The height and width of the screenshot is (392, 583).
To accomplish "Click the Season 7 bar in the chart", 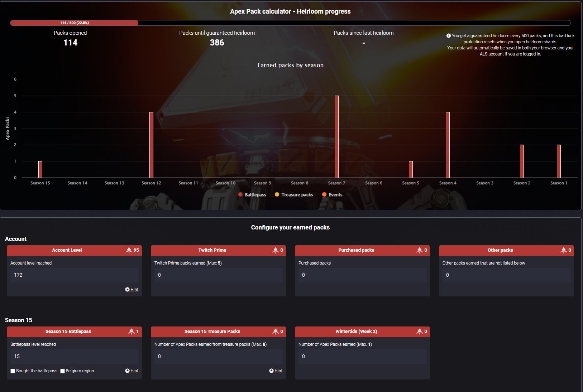I will click(x=336, y=137).
